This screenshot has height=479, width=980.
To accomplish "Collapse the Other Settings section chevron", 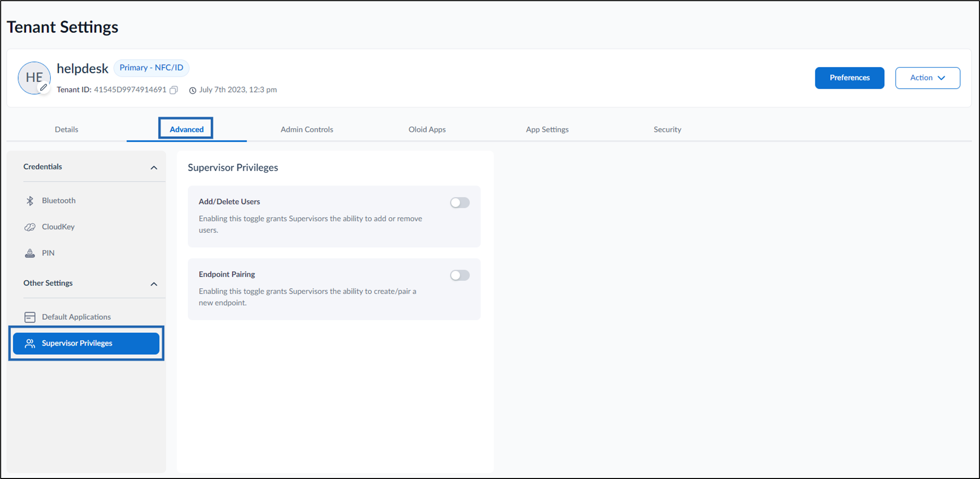I will pos(154,284).
